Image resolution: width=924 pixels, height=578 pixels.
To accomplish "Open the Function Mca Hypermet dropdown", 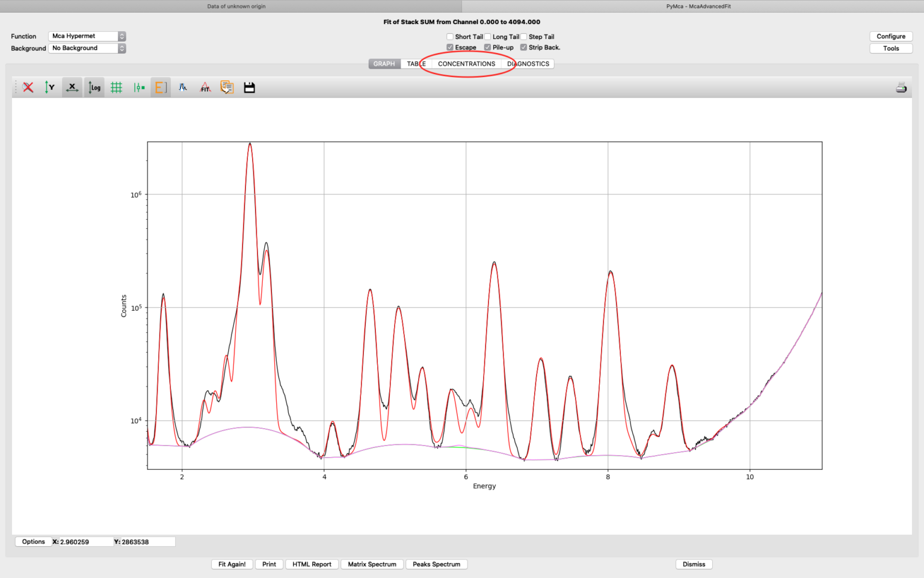I will point(87,36).
